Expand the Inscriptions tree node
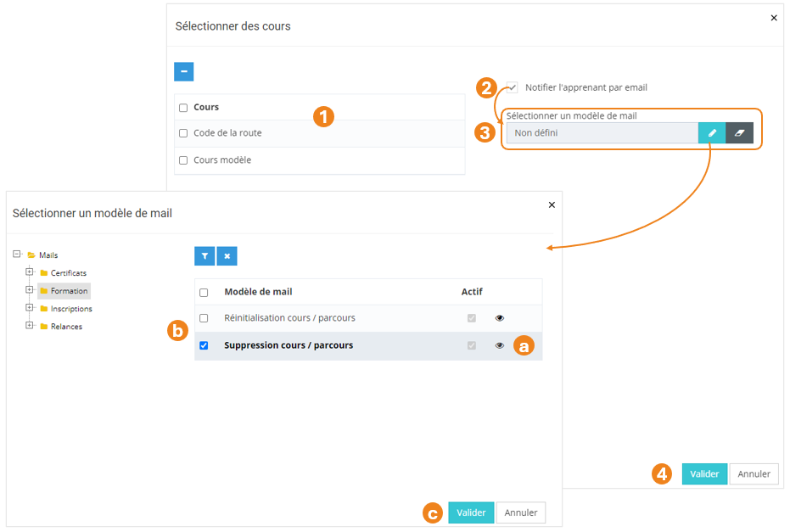This screenshot has height=532, width=790. tap(30, 308)
